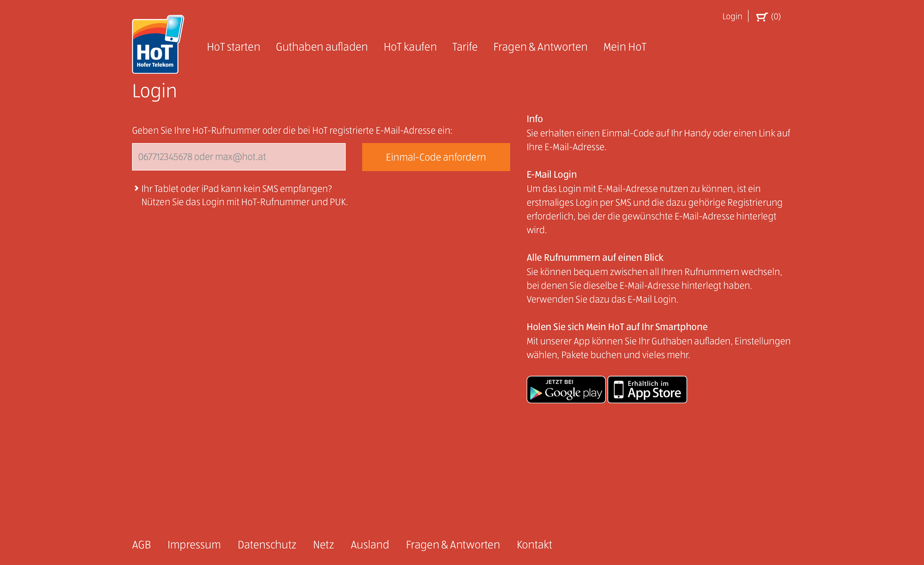Image resolution: width=924 pixels, height=565 pixels.
Task: Navigate to Mein HoT
Action: click(x=624, y=47)
